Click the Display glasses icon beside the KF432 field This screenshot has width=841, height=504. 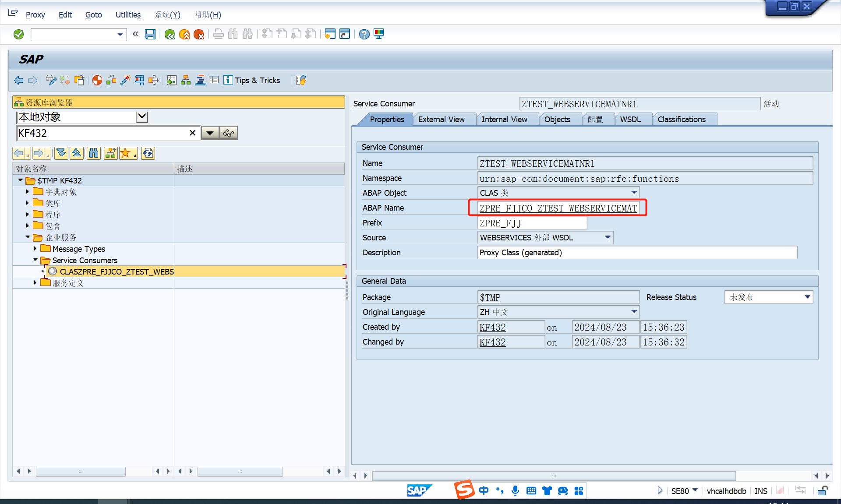[229, 133]
